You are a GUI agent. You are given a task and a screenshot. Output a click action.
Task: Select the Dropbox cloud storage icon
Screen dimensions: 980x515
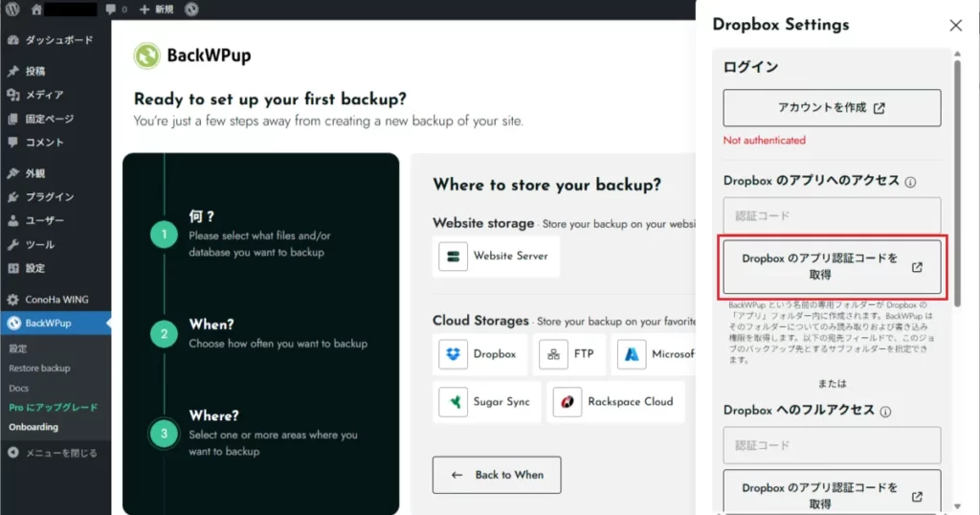(453, 354)
